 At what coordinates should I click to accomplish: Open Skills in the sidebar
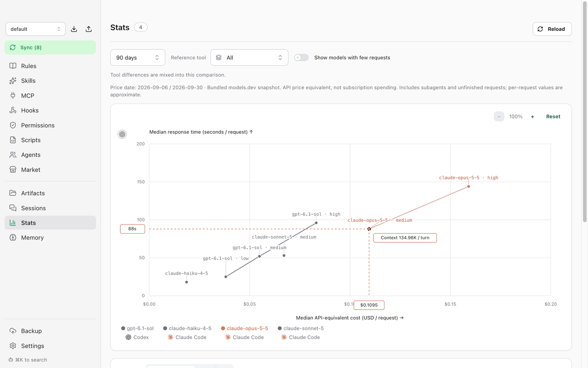tap(50, 80)
